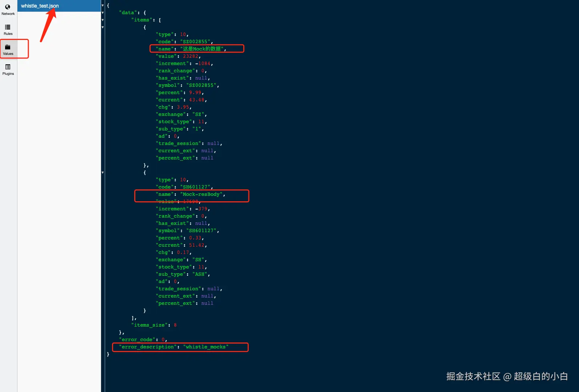Click the "chg": 0.17 line
579x392 pixels.
173,252
